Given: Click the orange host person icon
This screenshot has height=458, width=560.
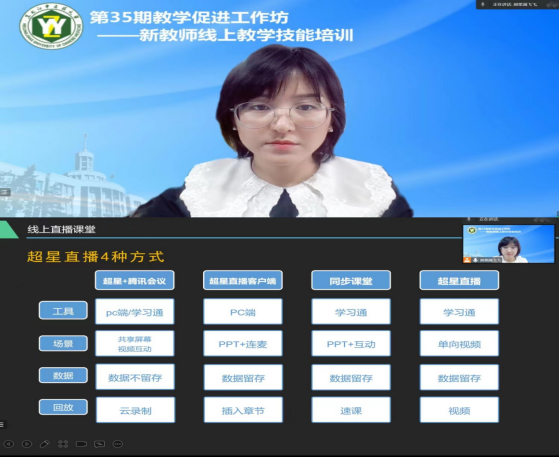Looking at the screenshot, I should (x=467, y=260).
